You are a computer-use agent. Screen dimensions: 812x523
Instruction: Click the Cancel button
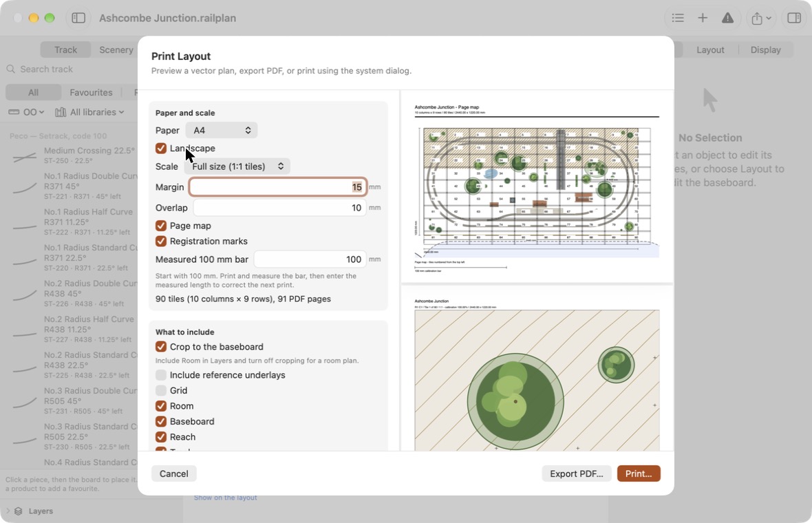click(174, 474)
